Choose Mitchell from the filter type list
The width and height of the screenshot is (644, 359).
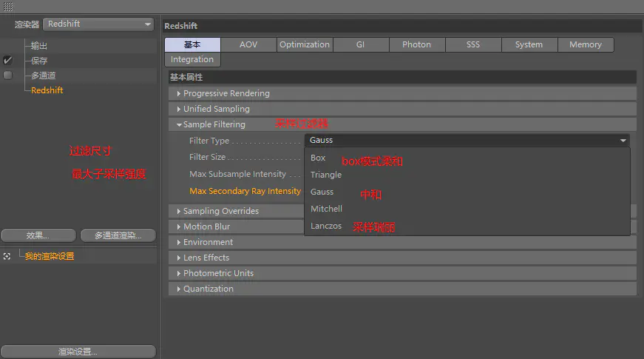(x=467, y=209)
